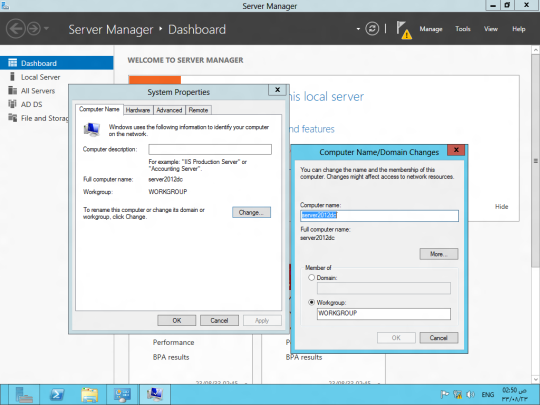Click the clock in the taskbar
The image size is (540, 405).
point(515,395)
